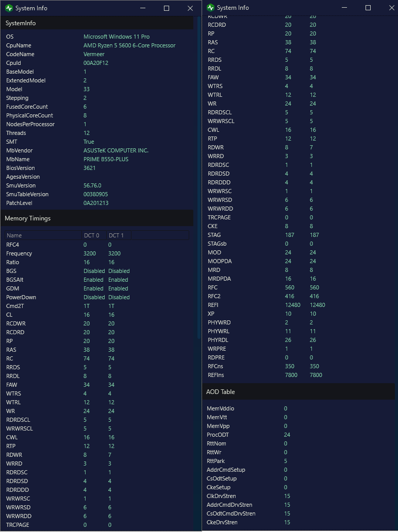Collapse the AOD Table section
The width and height of the screenshot is (398, 532).
pyautogui.click(x=221, y=391)
